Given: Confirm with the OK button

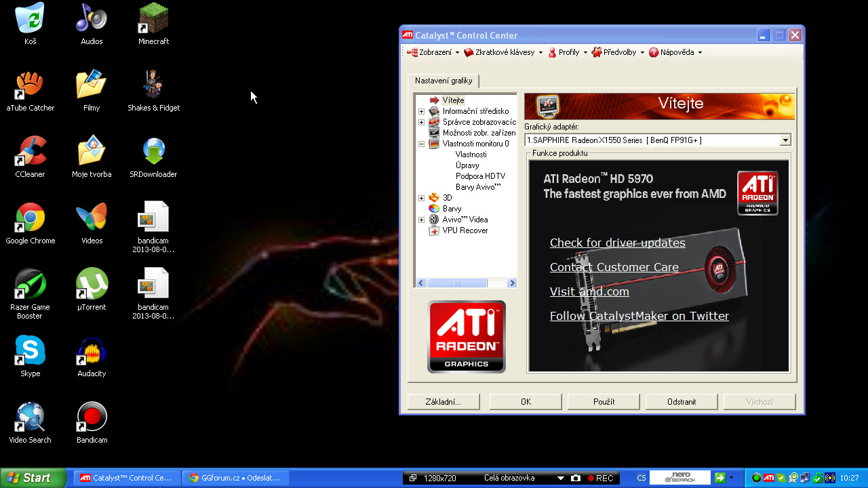Looking at the screenshot, I should click(526, 402).
